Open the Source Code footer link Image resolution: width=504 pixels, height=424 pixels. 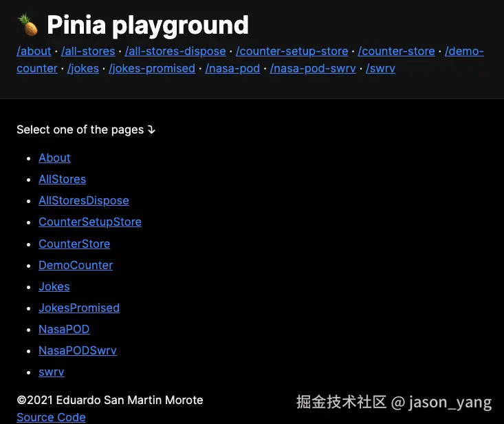pyautogui.click(x=51, y=417)
